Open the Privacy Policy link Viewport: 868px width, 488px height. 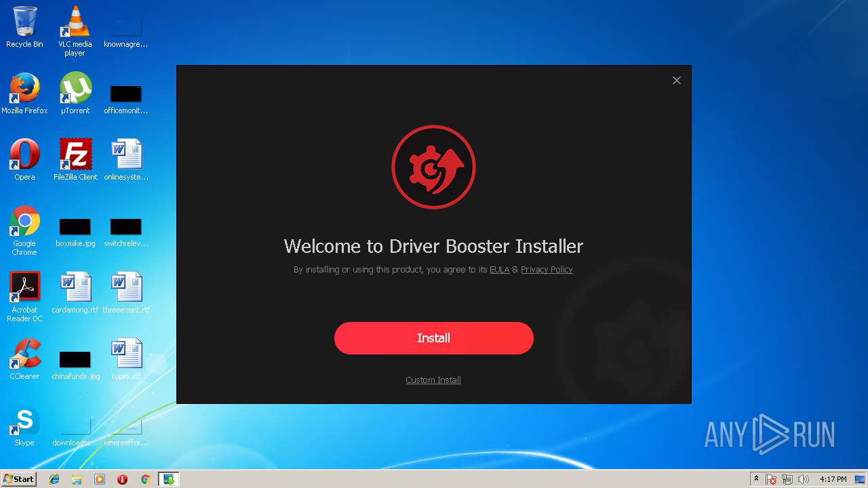click(x=547, y=270)
